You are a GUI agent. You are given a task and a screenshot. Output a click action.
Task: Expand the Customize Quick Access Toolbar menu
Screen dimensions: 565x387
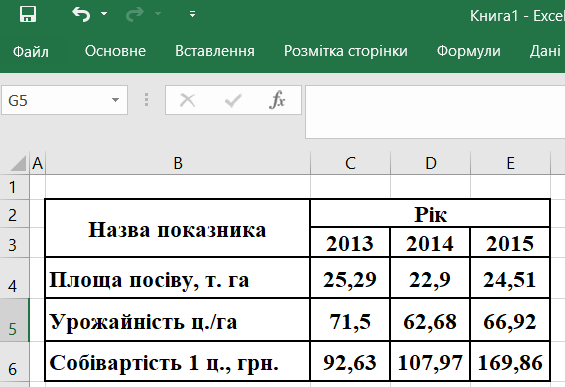click(x=192, y=14)
